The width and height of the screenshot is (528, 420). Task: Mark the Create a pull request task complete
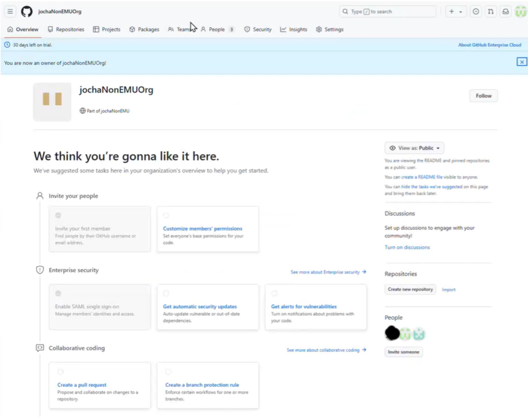point(60,372)
